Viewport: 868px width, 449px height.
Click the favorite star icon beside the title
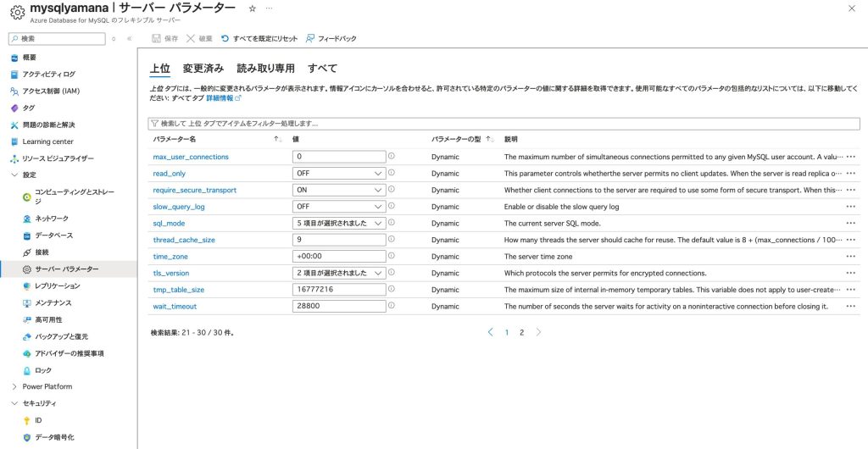tap(252, 8)
